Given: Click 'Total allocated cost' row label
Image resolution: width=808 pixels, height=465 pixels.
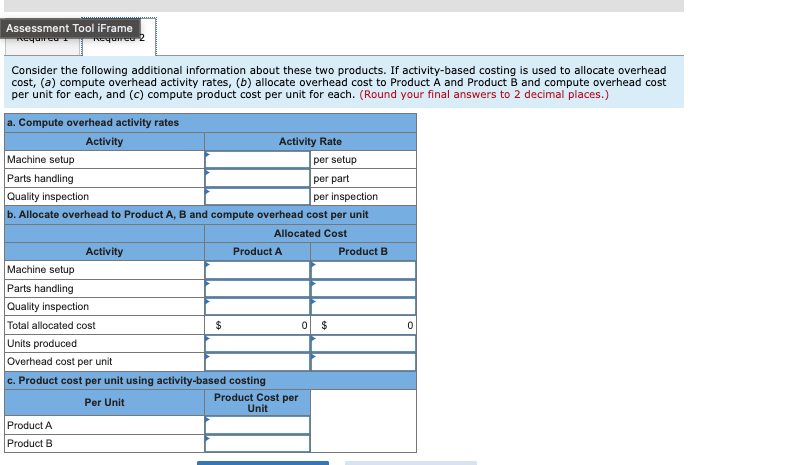Looking at the screenshot, I should pyautogui.click(x=51, y=325).
